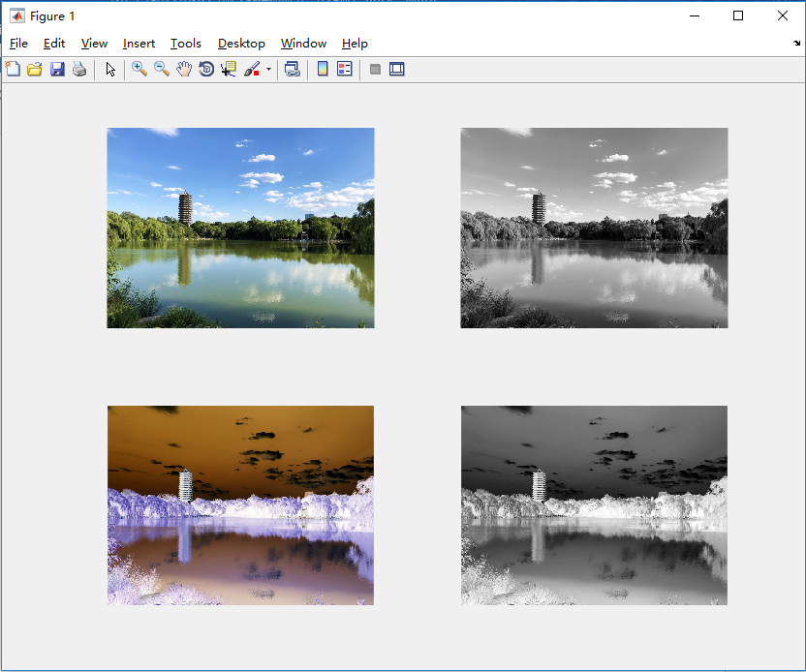Open the Desktop menu
The image size is (806, 672).
241,44
